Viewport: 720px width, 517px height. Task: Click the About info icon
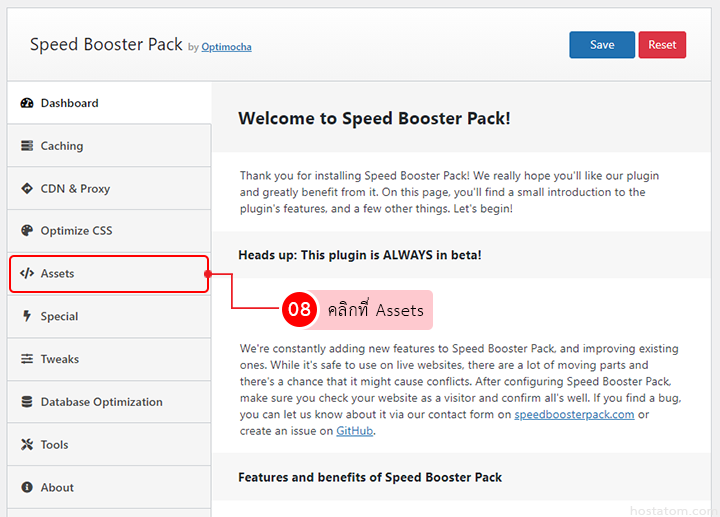(x=27, y=487)
